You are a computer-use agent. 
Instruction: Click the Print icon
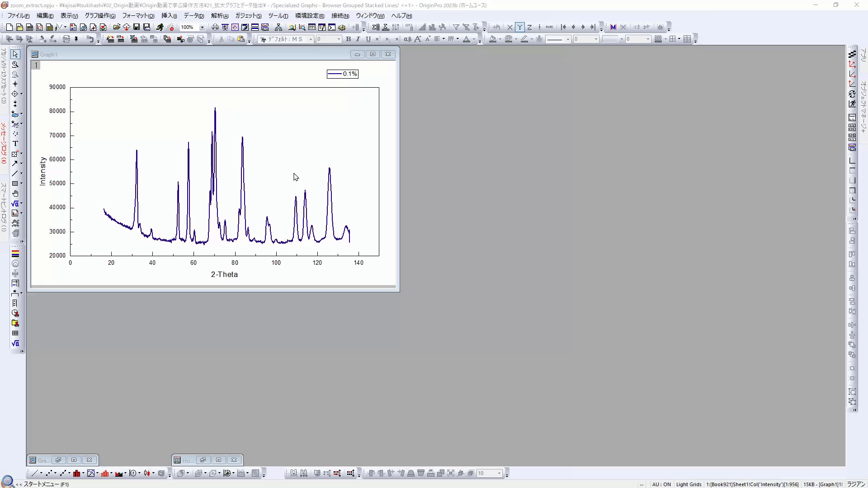(x=215, y=27)
